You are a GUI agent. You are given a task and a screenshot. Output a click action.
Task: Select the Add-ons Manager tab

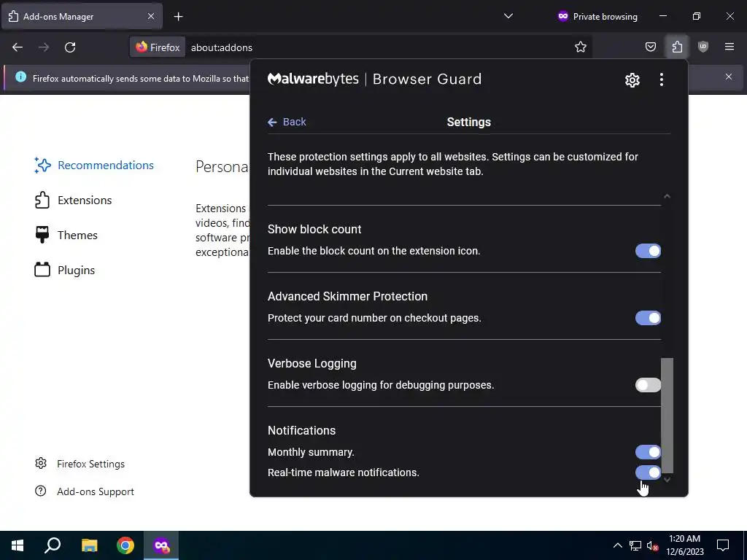click(x=82, y=16)
